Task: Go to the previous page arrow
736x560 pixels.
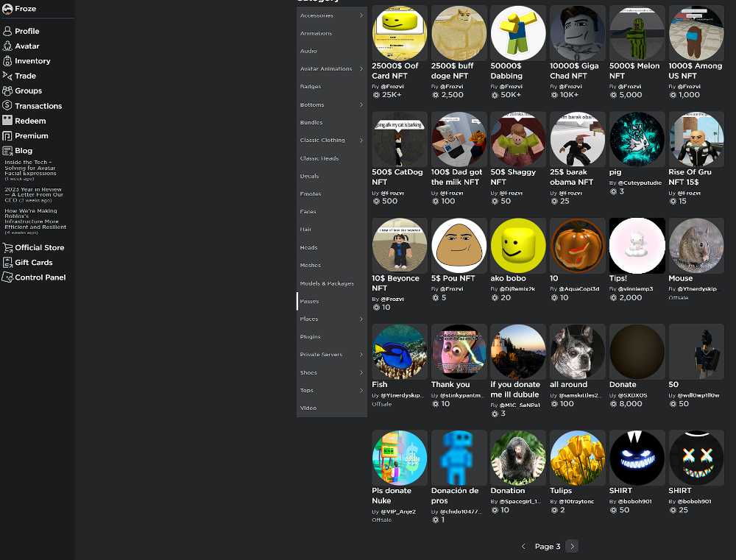Action: 523,546
